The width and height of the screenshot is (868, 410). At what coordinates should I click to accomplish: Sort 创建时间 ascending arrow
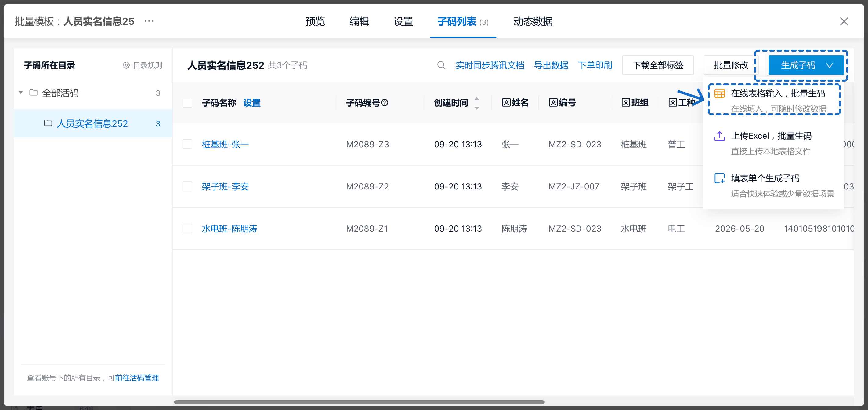476,99
